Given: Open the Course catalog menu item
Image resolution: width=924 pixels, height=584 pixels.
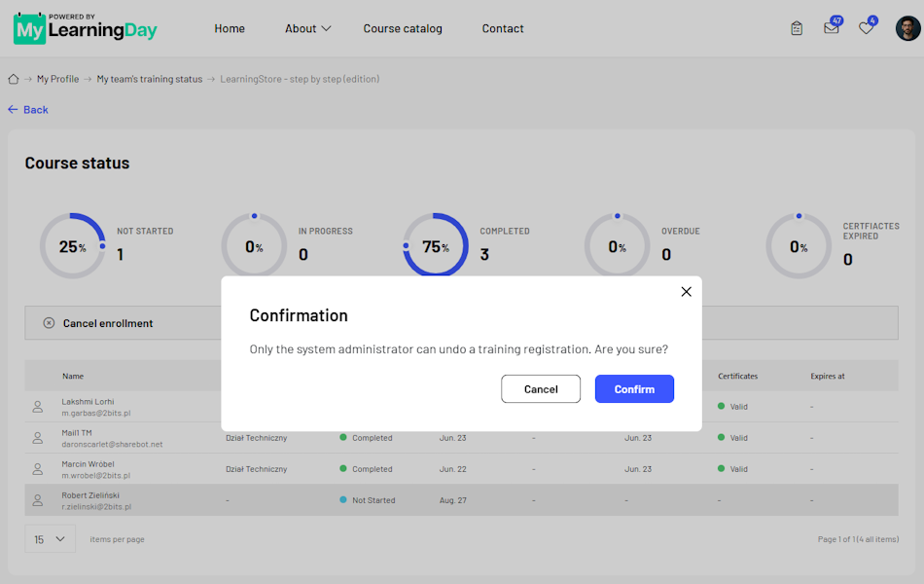Looking at the screenshot, I should pos(403,28).
